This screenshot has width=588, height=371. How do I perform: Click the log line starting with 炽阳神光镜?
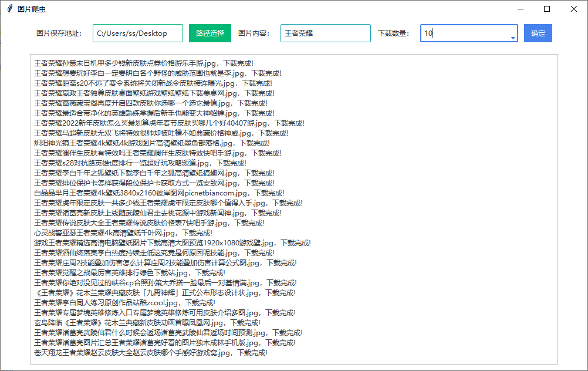pyautogui.click(x=152, y=143)
